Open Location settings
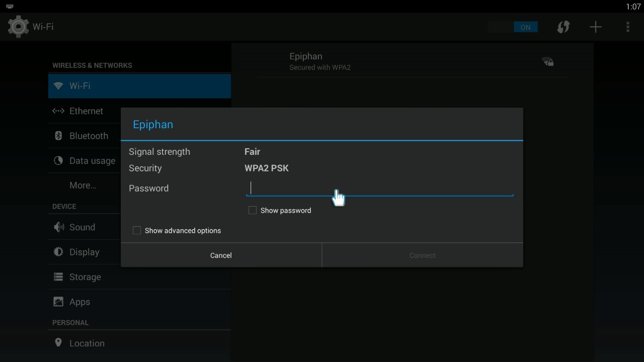The width and height of the screenshot is (644, 362). coord(139,343)
